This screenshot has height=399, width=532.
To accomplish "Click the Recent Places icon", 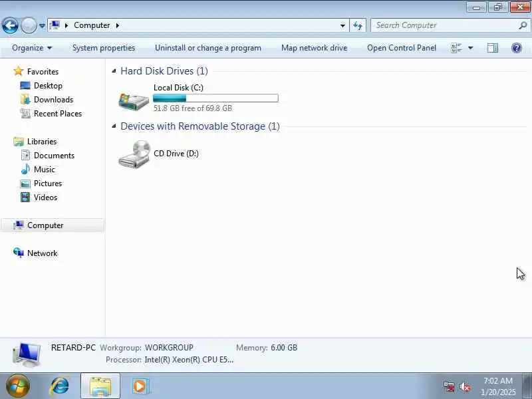I will click(25, 113).
